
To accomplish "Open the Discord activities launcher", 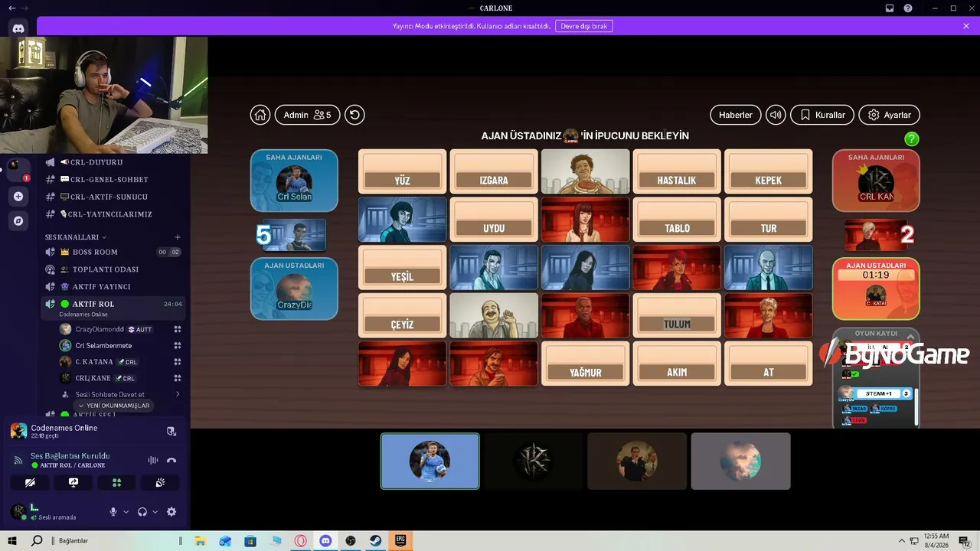I will 116,483.
